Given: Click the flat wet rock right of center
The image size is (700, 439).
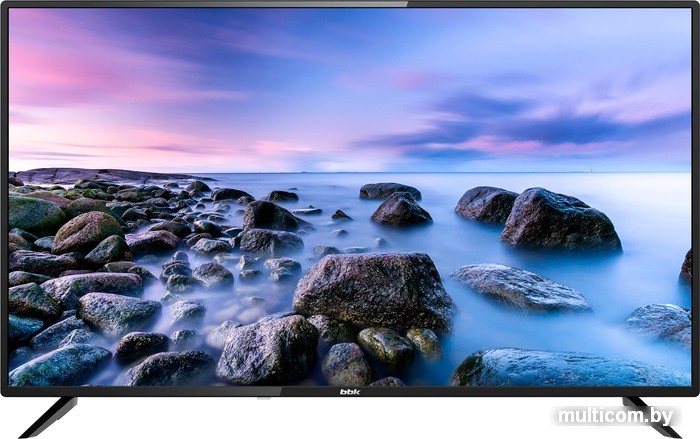Looking at the screenshot, I should [521, 288].
